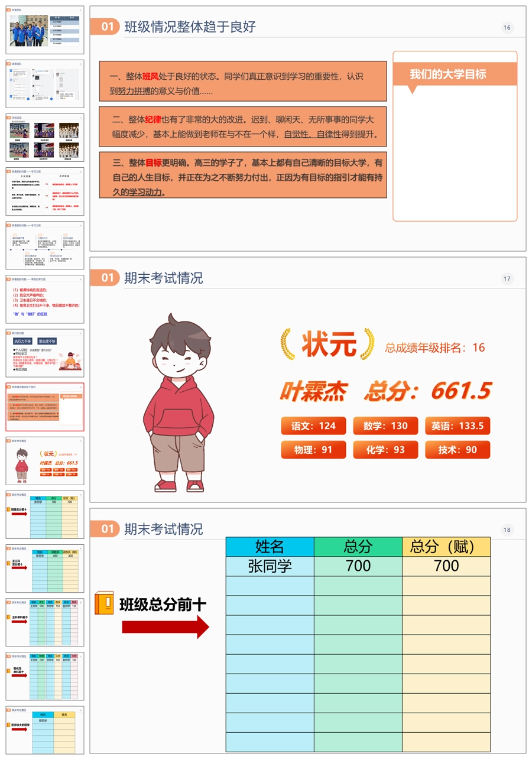Click the 总分（赋） yellow column header
Image resolution: width=532 pixels, height=760 pixels.
446,547
